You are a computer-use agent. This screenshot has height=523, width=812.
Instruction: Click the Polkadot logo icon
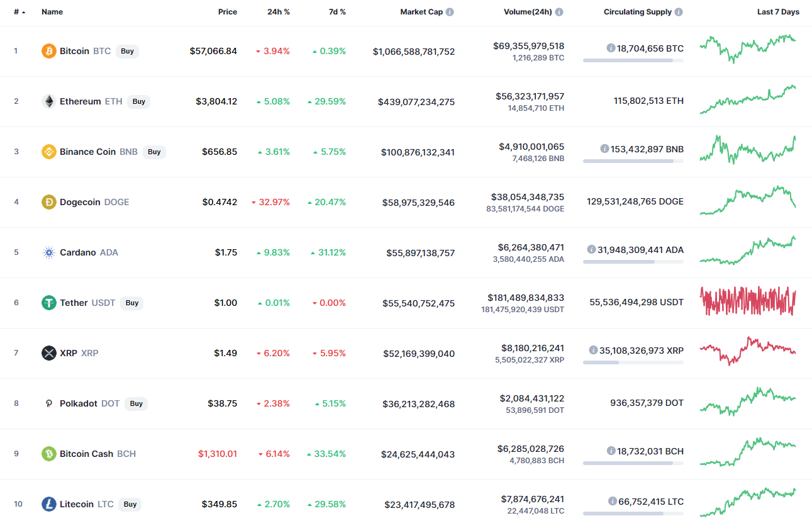tap(49, 403)
